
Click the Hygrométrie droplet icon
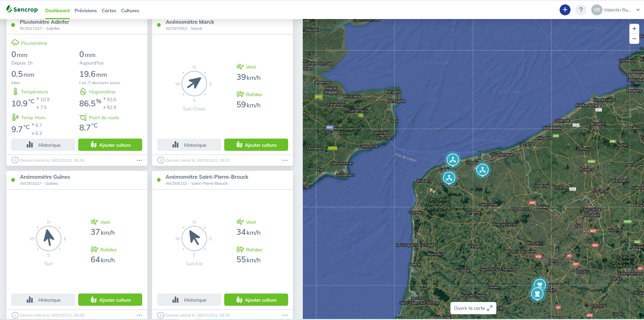click(x=83, y=91)
